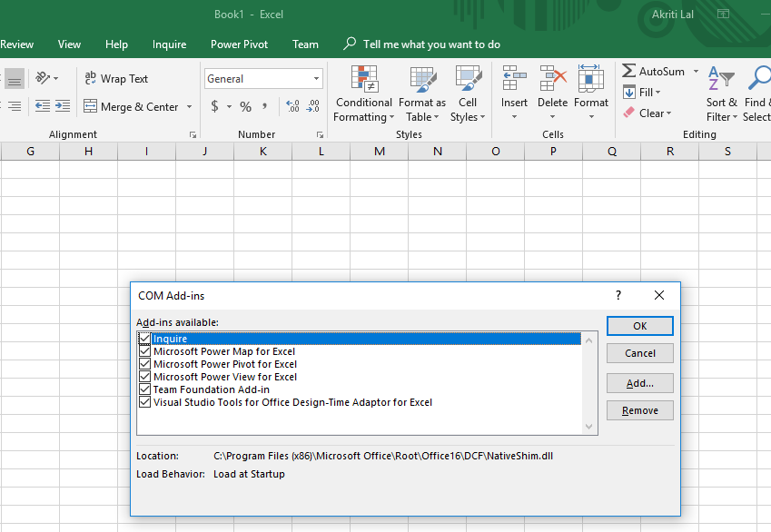Click the Remove button in dialog
This screenshot has width=771, height=532.
639,410
